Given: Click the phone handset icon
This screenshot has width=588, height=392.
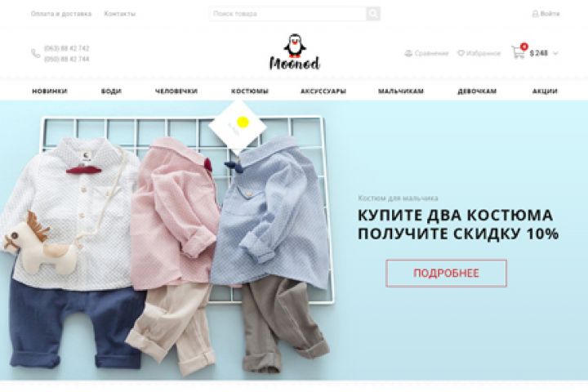Looking at the screenshot, I should click(x=36, y=54).
